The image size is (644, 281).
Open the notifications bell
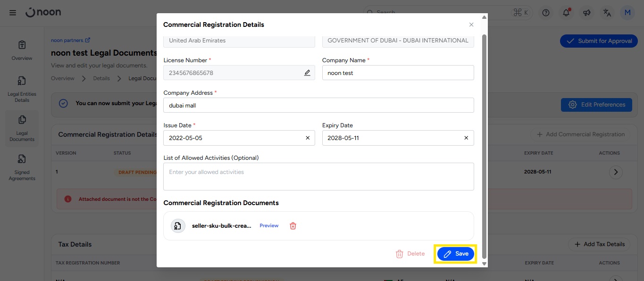point(566,13)
